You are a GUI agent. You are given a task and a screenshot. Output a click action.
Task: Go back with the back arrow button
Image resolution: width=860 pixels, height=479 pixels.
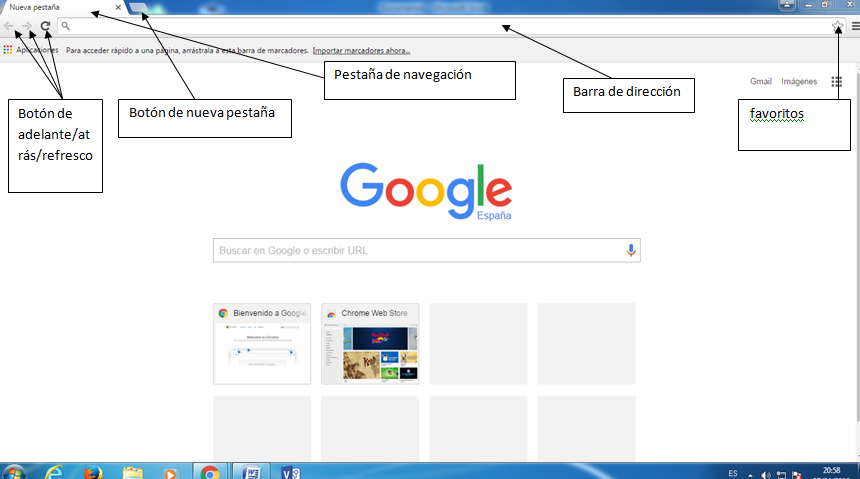(9, 26)
